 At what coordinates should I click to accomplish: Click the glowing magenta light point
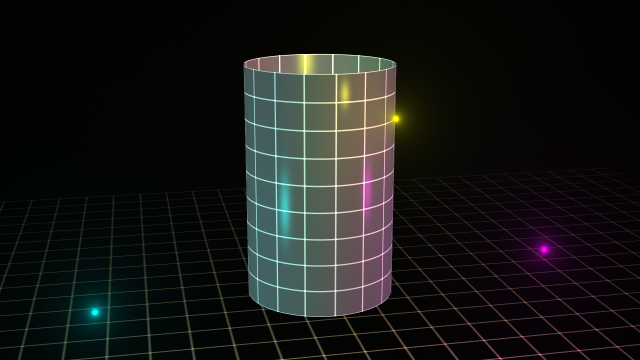(544, 249)
